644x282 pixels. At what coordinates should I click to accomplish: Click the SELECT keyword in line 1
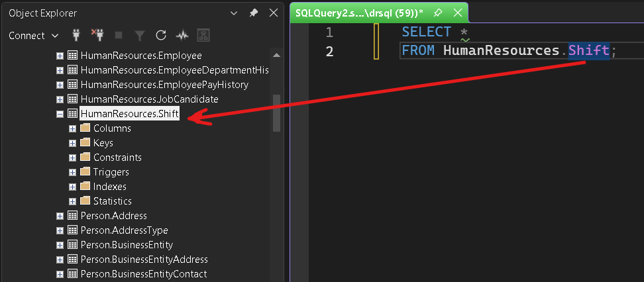[426, 32]
